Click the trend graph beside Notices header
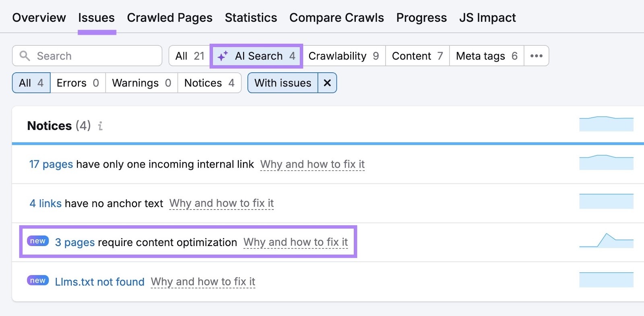 tap(606, 124)
